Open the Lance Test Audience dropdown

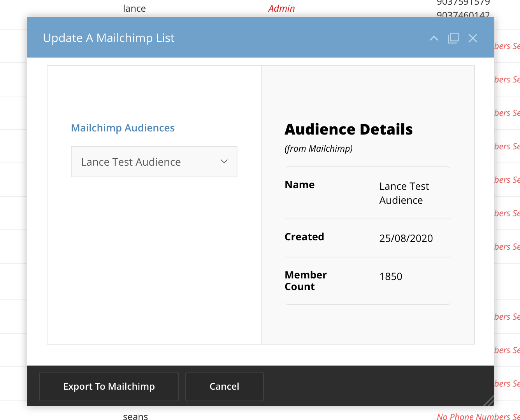point(154,162)
